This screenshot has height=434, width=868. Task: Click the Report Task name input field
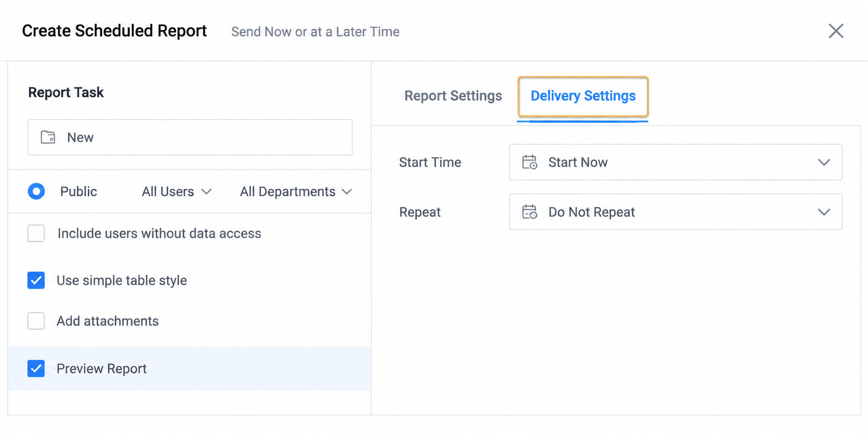tap(190, 137)
